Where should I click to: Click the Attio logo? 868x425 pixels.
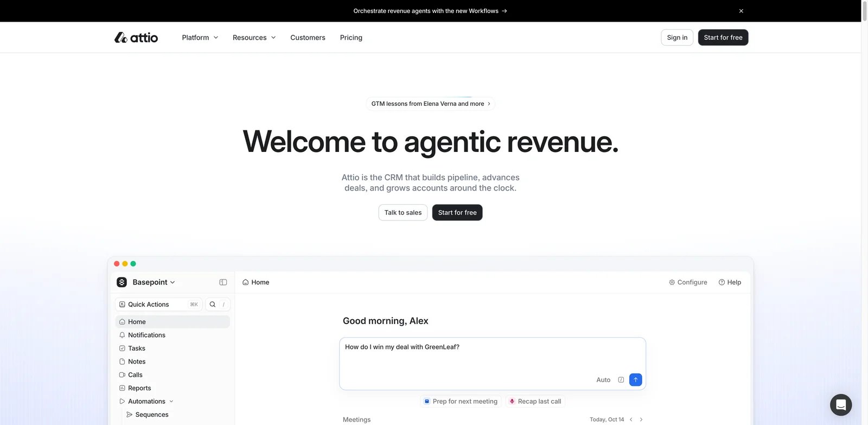[x=136, y=37]
